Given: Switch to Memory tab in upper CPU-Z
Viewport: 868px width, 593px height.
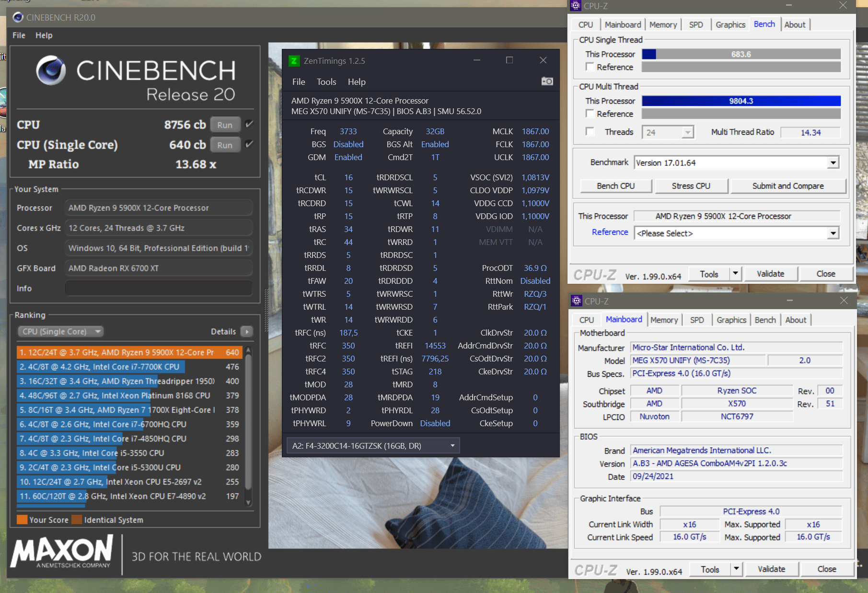Looking at the screenshot, I should (663, 24).
